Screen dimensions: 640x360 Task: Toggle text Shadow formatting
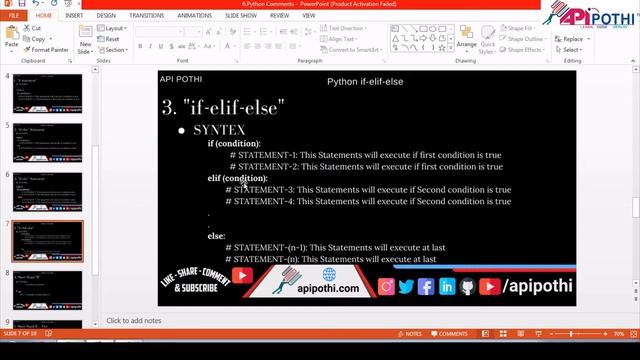click(171, 47)
